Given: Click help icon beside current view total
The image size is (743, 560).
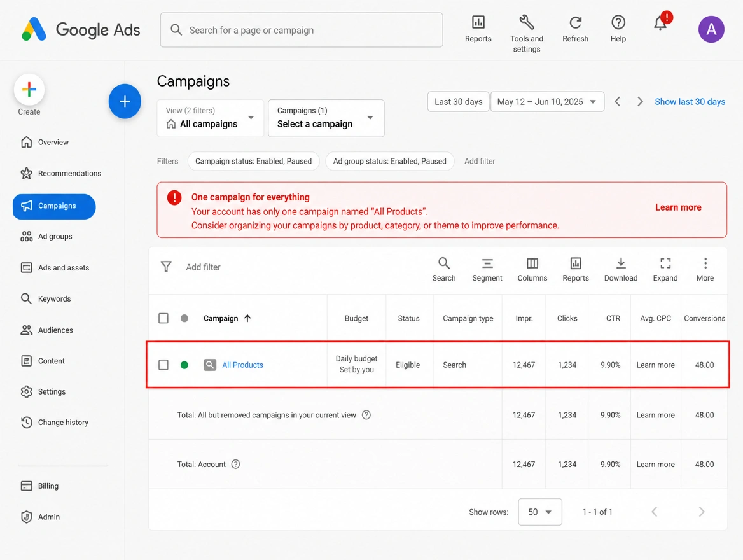Looking at the screenshot, I should [366, 415].
